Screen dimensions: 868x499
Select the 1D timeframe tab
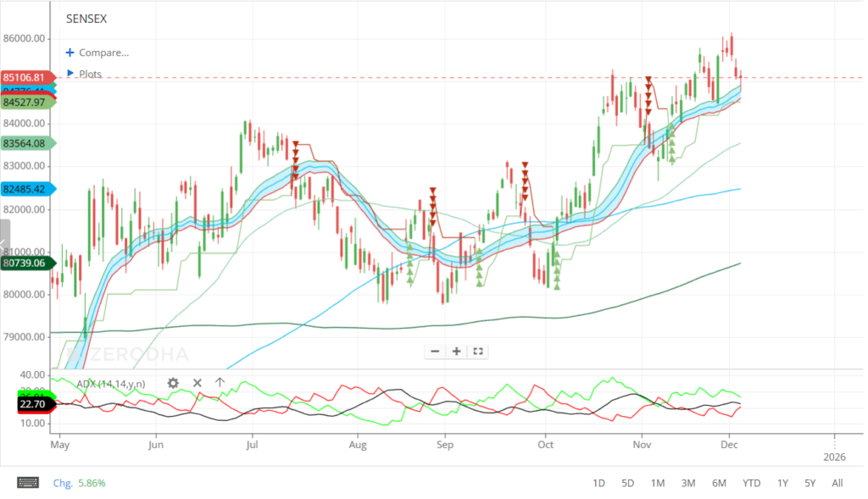click(598, 482)
